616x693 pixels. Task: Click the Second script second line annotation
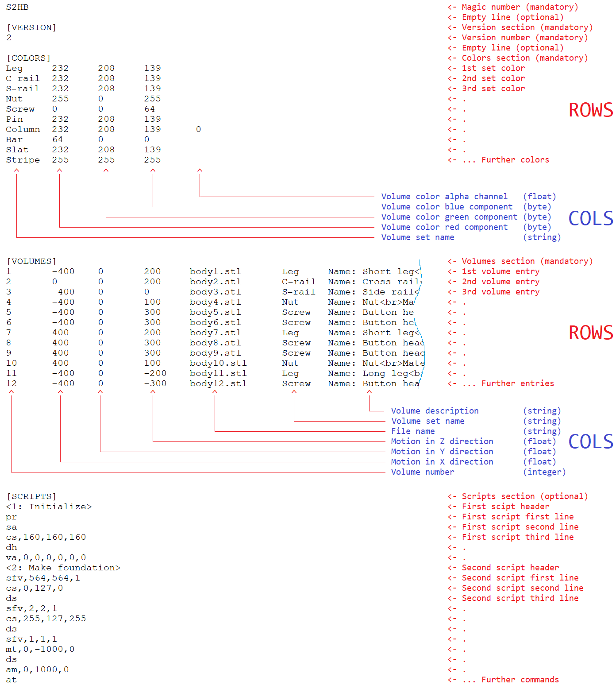tap(523, 588)
